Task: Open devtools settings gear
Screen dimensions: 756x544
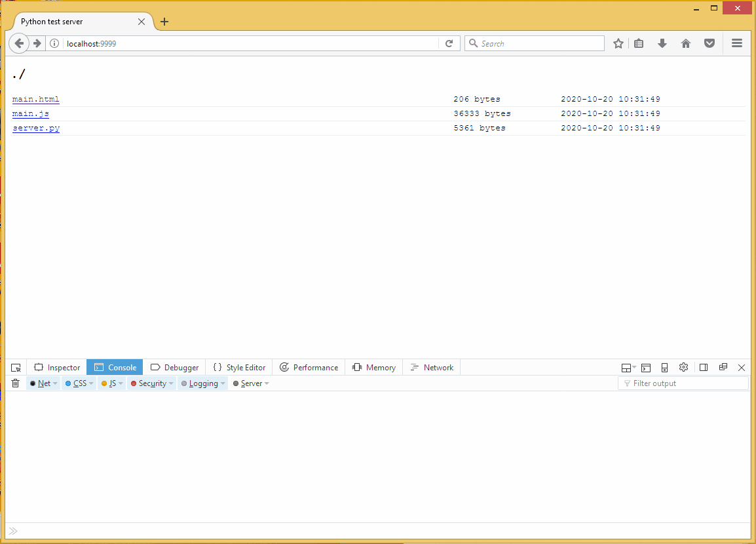Action: click(x=683, y=368)
